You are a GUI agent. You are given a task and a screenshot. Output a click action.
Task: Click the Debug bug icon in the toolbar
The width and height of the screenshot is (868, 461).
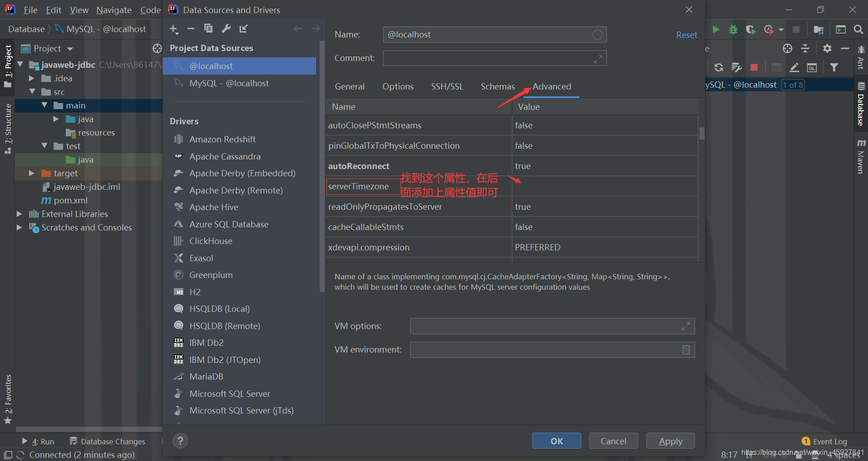[733, 29]
